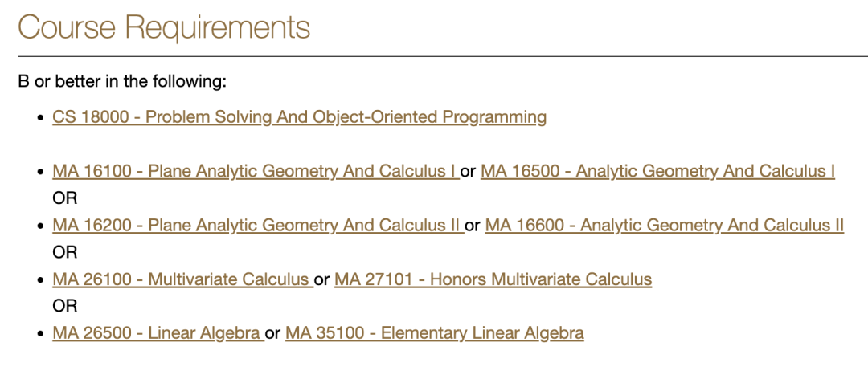Click 'or' between MA 26500 and MA 35100
The width and height of the screenshot is (868, 371).
click(x=273, y=333)
